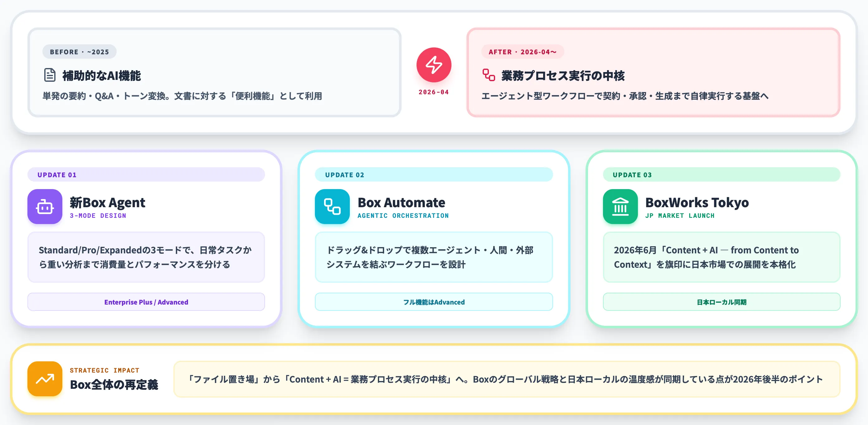Click the STRATEGIC IMPACT label
Image resolution: width=868 pixels, height=425 pixels.
[x=104, y=370]
